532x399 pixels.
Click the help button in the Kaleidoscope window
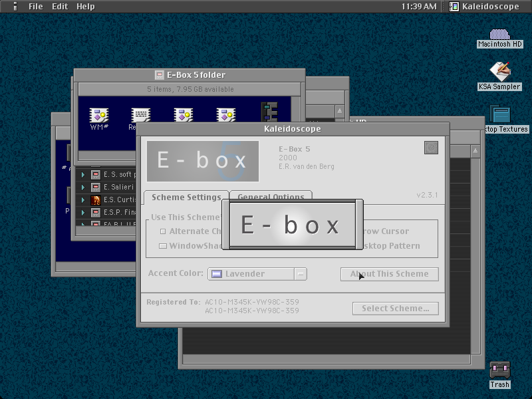[x=431, y=148]
